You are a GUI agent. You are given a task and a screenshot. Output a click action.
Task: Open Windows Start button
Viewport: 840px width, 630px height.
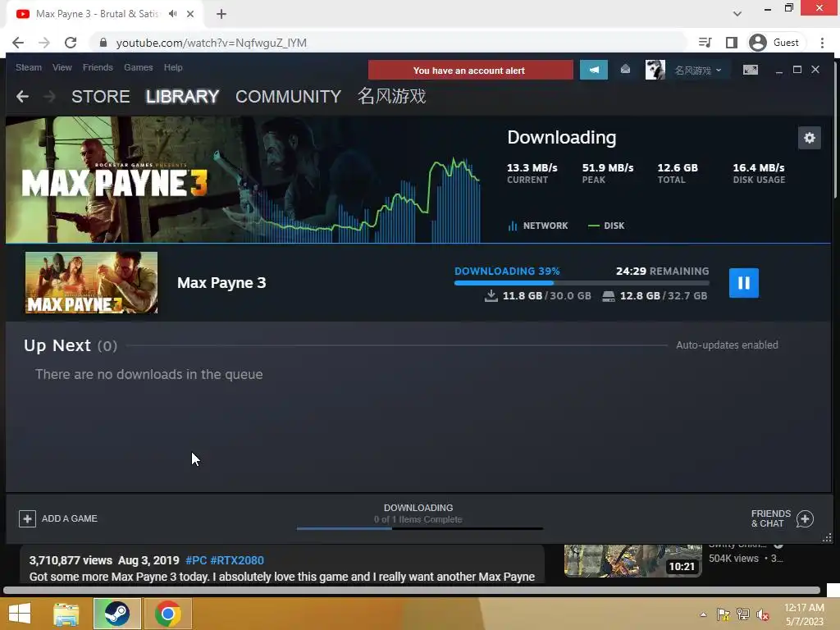20,614
